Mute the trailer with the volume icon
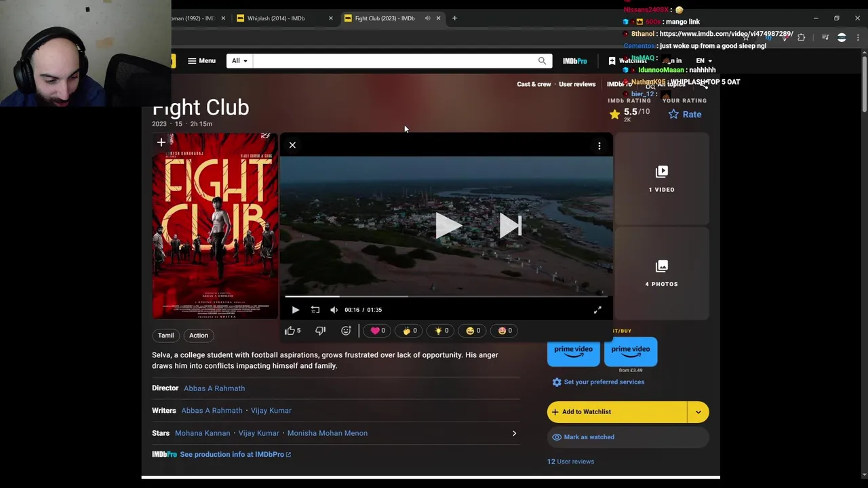The width and height of the screenshot is (868, 488). 334,310
